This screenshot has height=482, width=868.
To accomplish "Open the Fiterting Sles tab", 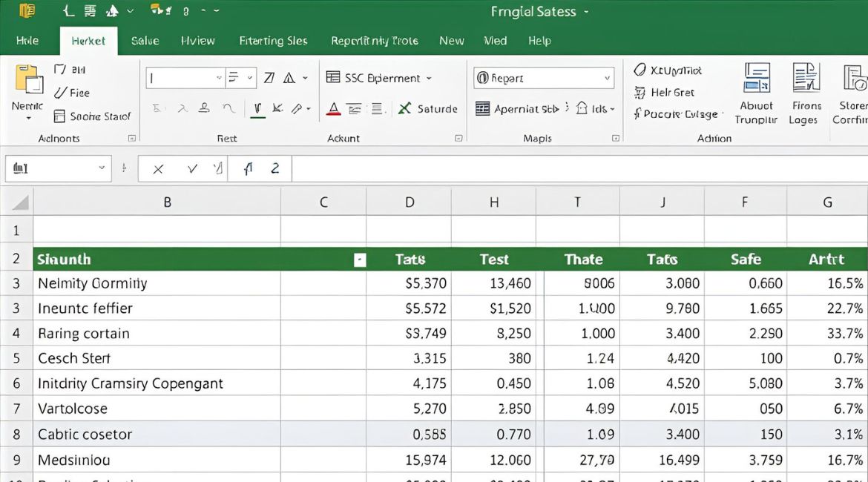I will tap(273, 40).
